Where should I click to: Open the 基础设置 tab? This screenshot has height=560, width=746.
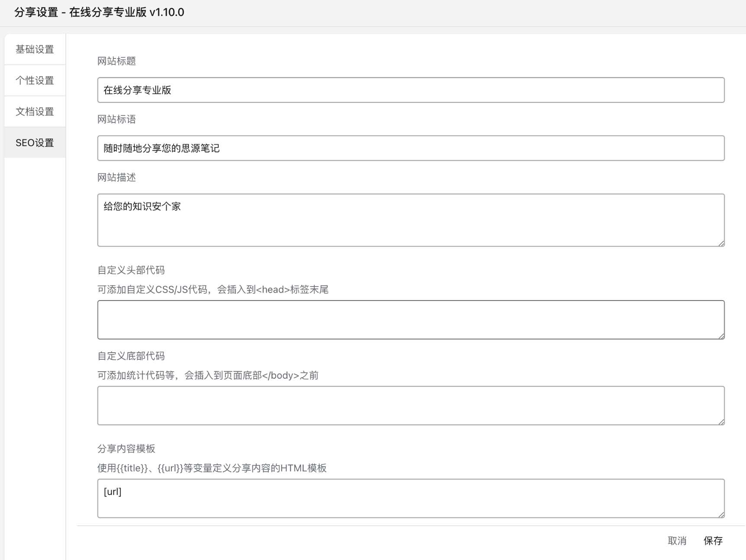pyautogui.click(x=35, y=49)
